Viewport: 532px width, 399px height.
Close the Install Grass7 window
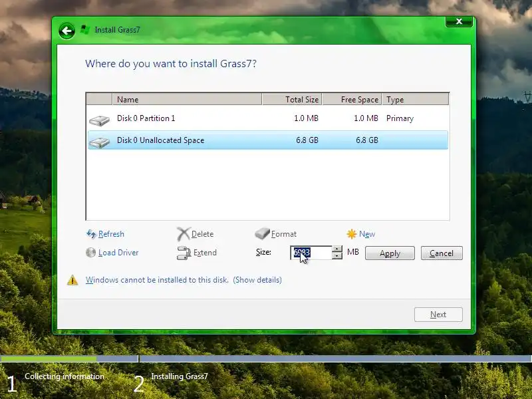click(x=459, y=21)
